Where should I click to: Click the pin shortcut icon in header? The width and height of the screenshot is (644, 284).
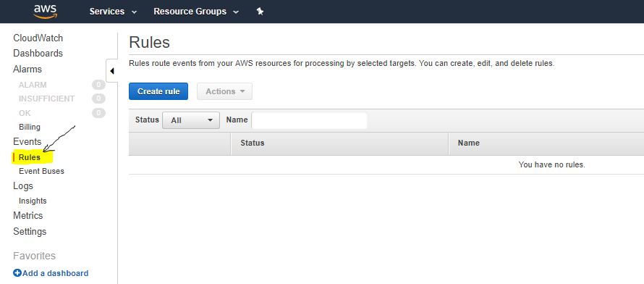pos(260,12)
